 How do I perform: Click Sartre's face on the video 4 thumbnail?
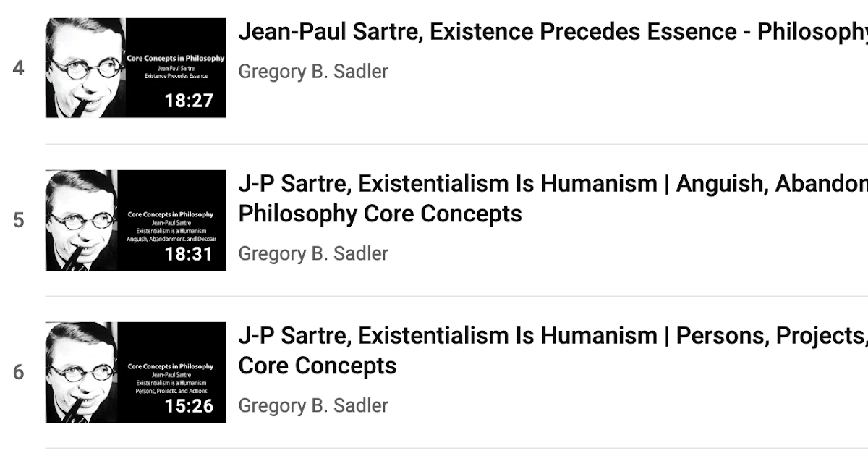coord(85,69)
